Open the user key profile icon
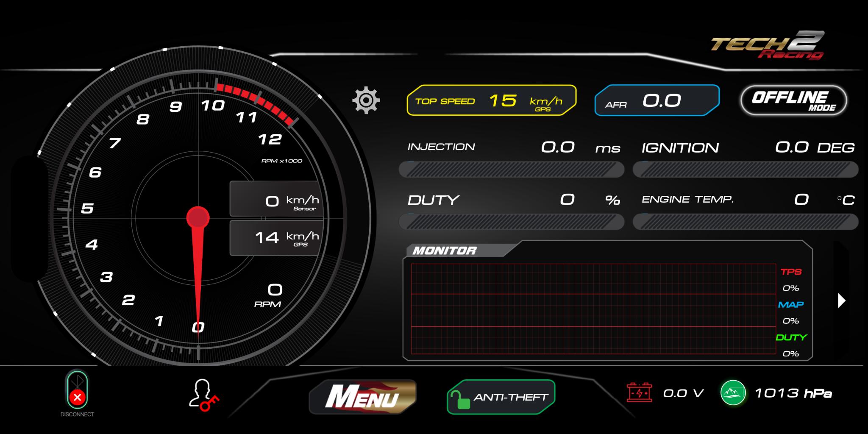The image size is (868, 434). [x=203, y=395]
